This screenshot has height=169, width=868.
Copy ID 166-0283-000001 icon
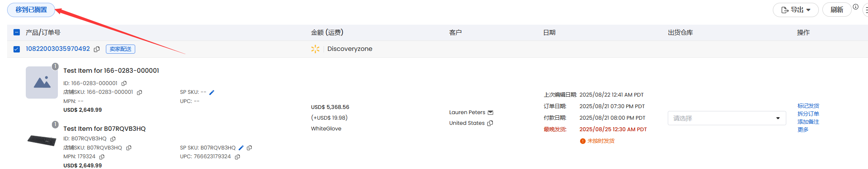pos(124,84)
